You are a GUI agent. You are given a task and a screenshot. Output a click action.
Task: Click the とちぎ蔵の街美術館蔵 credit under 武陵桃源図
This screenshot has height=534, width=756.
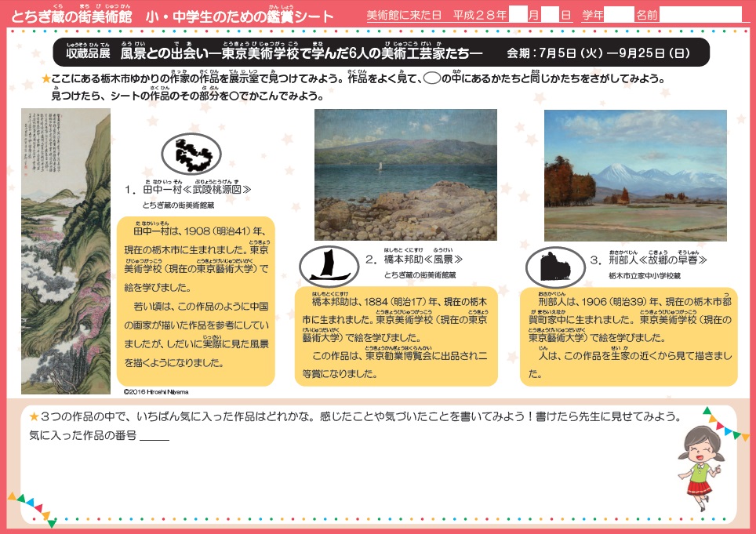click(x=178, y=205)
